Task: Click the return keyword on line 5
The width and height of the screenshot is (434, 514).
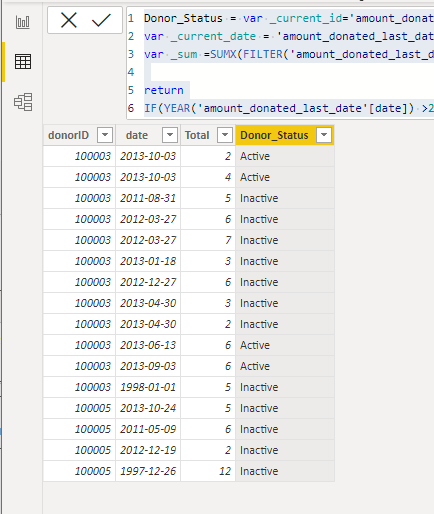Action: point(164,90)
